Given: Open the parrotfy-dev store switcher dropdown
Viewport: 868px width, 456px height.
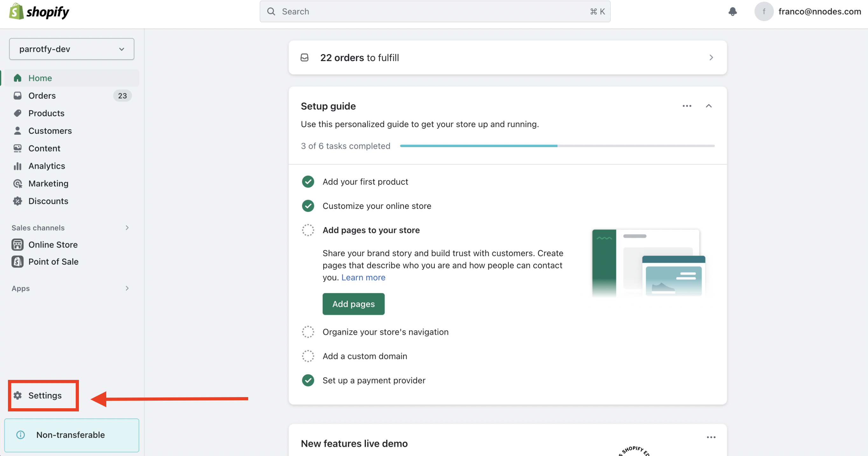Looking at the screenshot, I should pyautogui.click(x=72, y=49).
